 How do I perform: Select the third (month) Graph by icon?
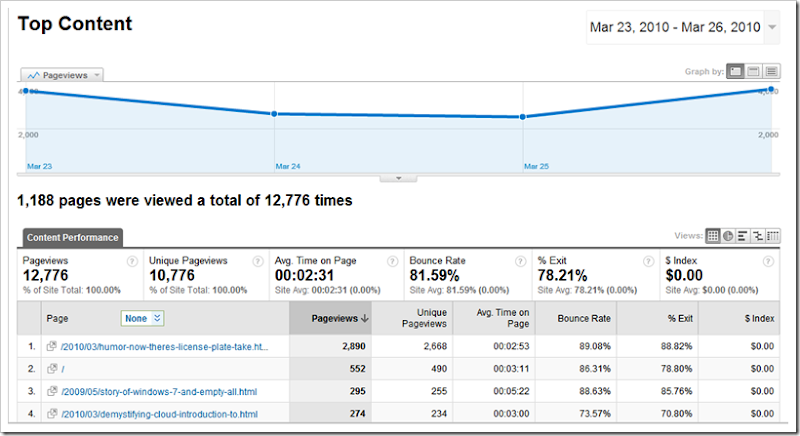click(771, 71)
